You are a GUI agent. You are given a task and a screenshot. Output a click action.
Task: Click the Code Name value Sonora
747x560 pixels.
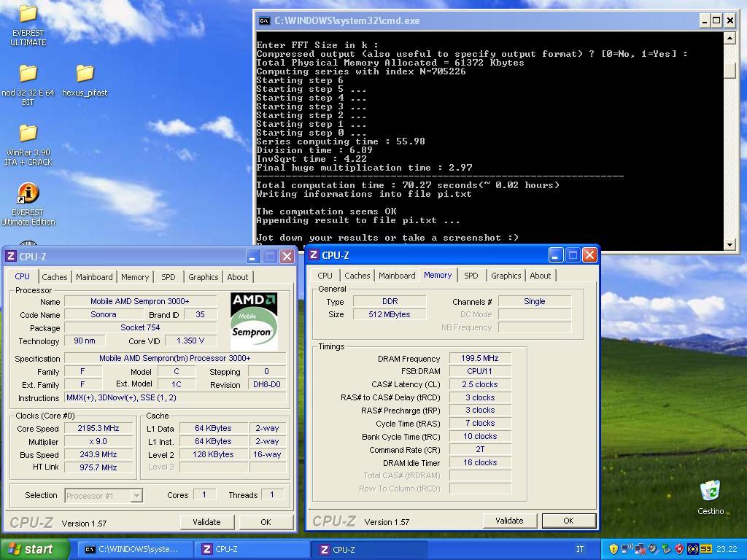[104, 314]
